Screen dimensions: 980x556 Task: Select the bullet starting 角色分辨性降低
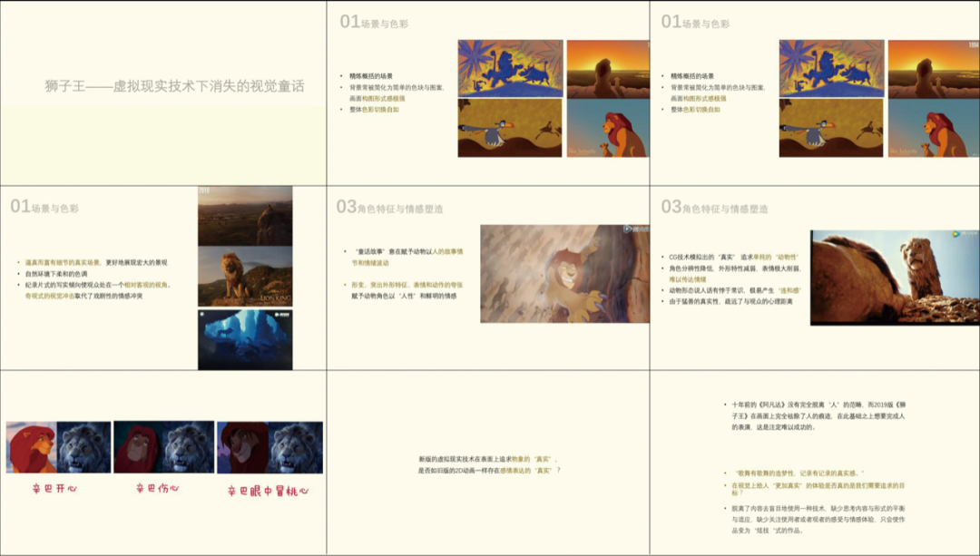click(x=734, y=274)
